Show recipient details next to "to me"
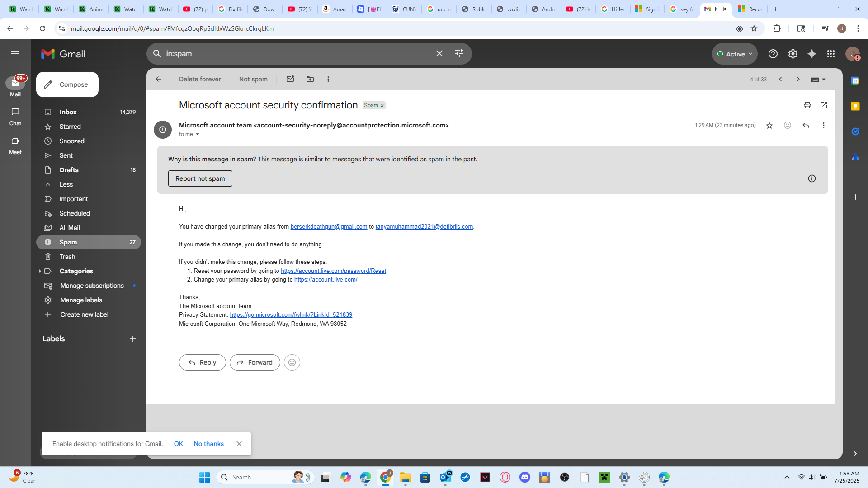 (x=198, y=134)
